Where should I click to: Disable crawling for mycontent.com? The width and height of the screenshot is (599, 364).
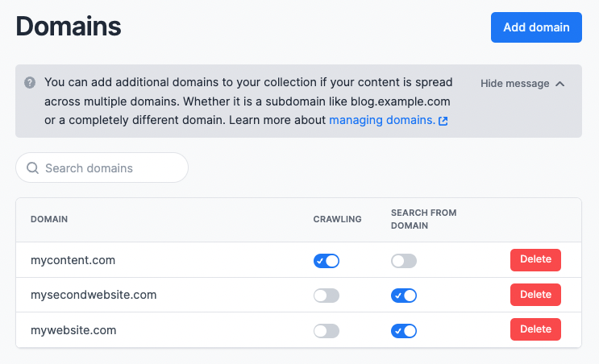coord(327,261)
